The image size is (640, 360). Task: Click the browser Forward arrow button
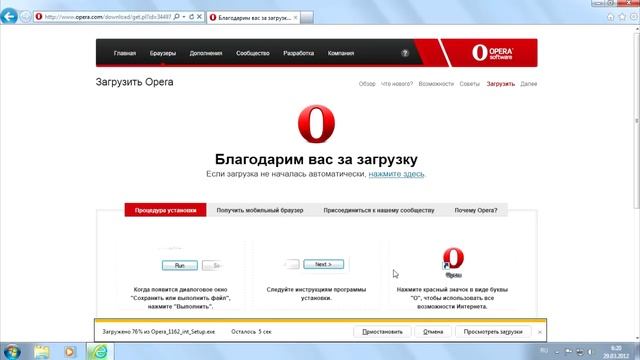point(25,17)
